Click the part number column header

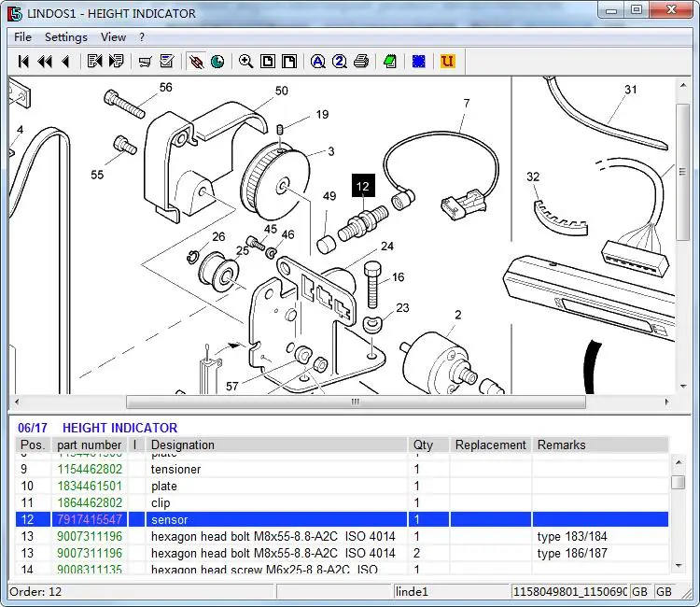point(90,445)
